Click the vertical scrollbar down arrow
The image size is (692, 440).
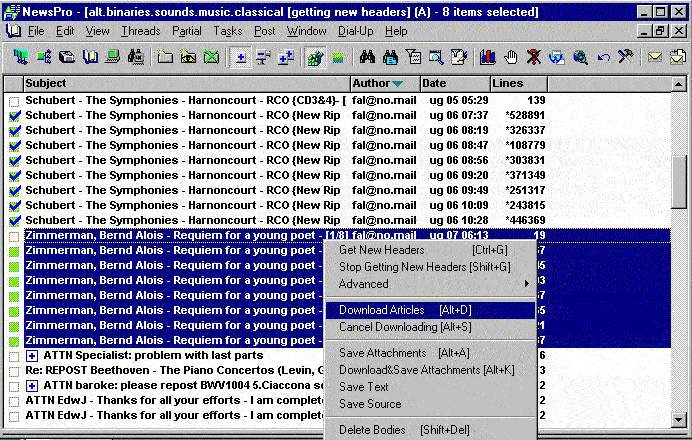tap(679, 419)
